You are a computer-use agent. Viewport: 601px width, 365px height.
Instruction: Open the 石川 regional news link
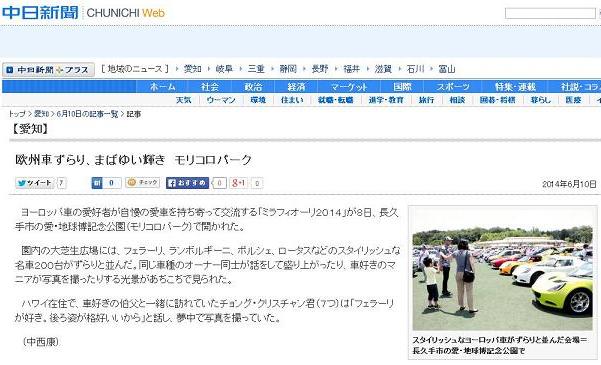pyautogui.click(x=415, y=69)
